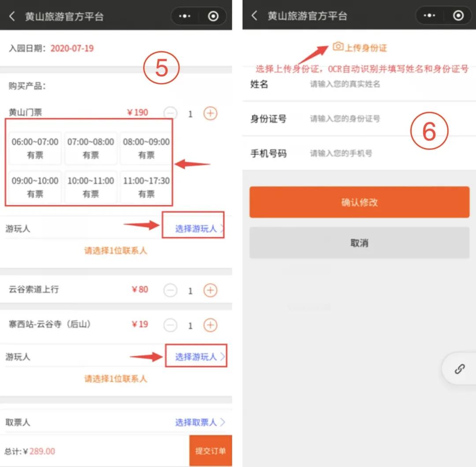The height and width of the screenshot is (467, 476).
Task: Select the 11:00~17:30 entry time slot
Action: (x=147, y=187)
